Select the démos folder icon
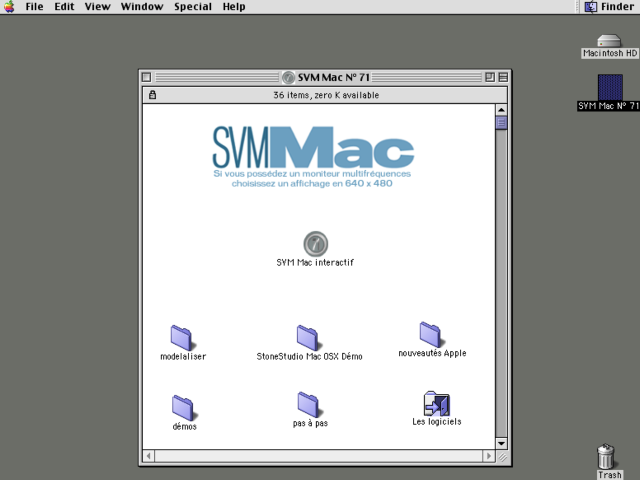 pos(183,407)
